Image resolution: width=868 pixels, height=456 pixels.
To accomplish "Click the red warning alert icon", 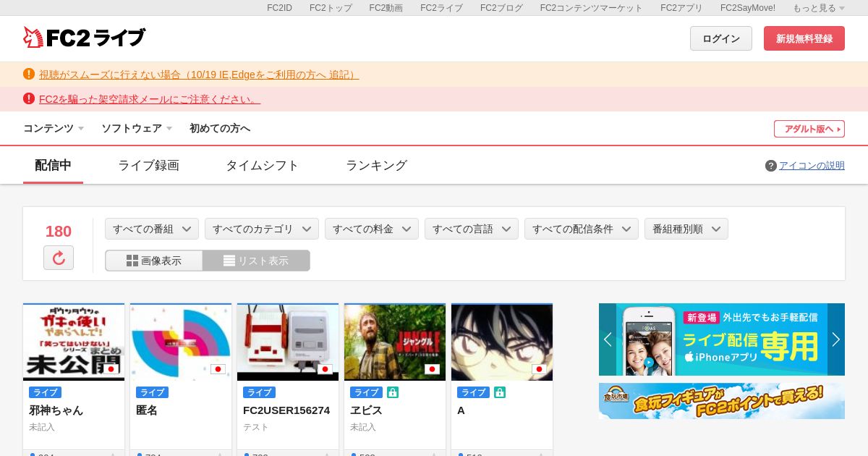I will [x=29, y=98].
